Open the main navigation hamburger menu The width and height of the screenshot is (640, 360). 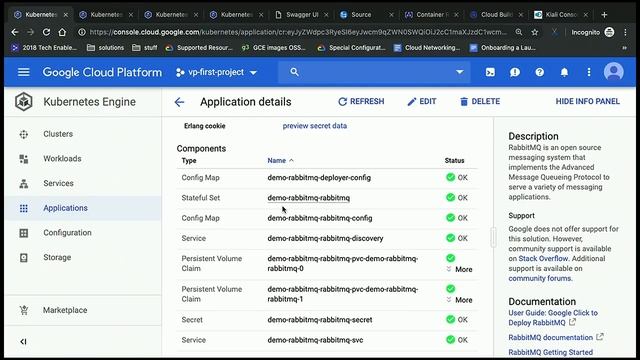[x=24, y=72]
